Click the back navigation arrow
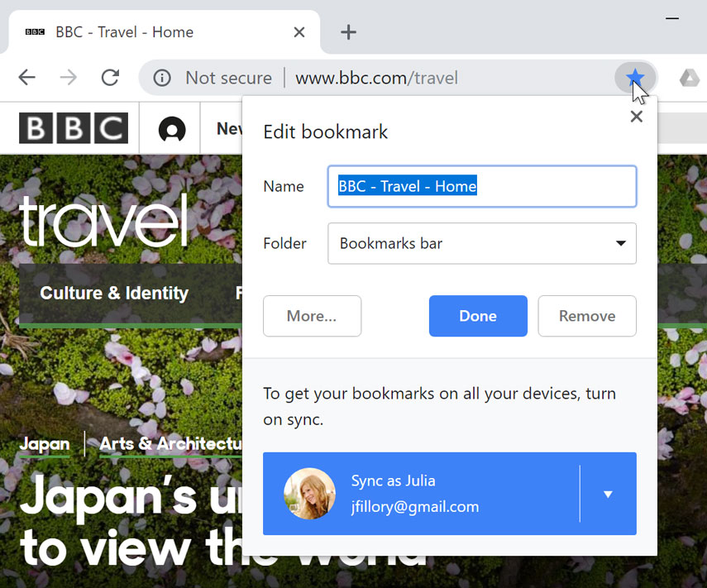 [x=26, y=77]
